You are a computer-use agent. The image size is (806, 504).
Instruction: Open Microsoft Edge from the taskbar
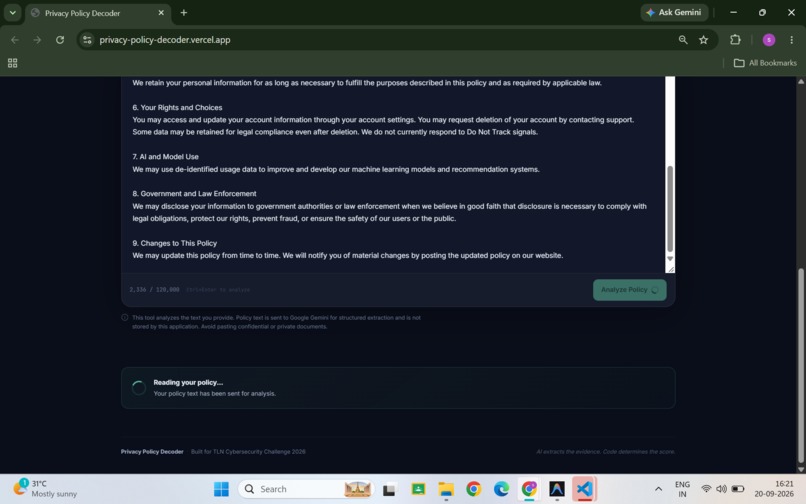pos(501,489)
